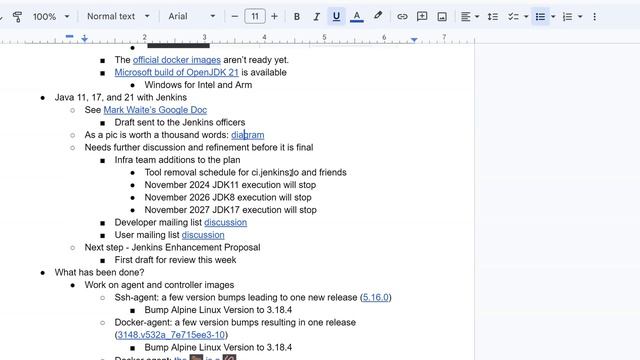Open the highlight color pen tool
Image resolution: width=640 pixels, height=360 pixels.
pyautogui.click(x=378, y=16)
